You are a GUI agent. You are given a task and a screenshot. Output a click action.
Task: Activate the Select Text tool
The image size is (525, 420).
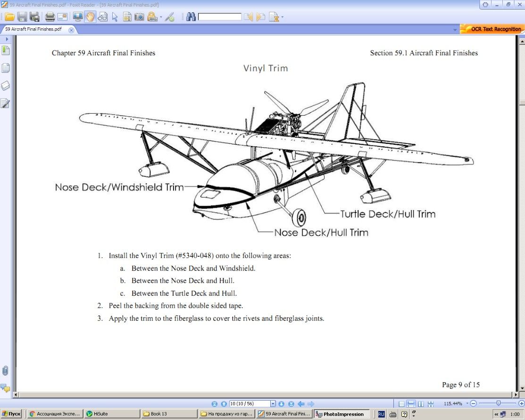click(x=127, y=17)
